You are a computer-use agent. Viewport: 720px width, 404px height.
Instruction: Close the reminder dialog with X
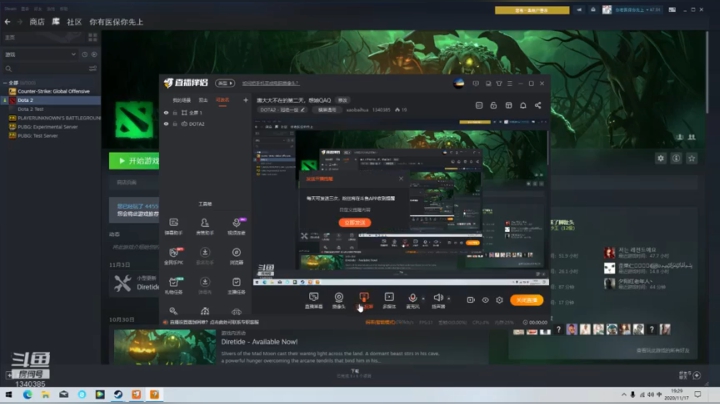(x=401, y=179)
